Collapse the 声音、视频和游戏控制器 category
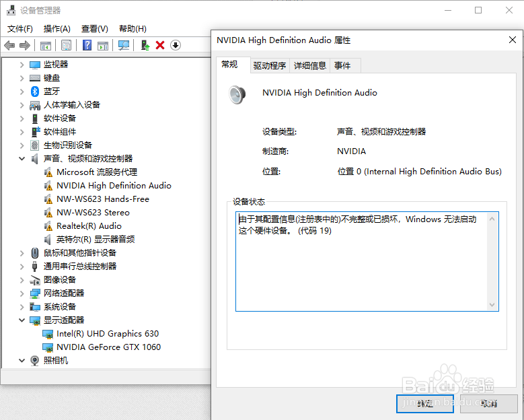Viewport: 524px width, 420px height. [22, 158]
